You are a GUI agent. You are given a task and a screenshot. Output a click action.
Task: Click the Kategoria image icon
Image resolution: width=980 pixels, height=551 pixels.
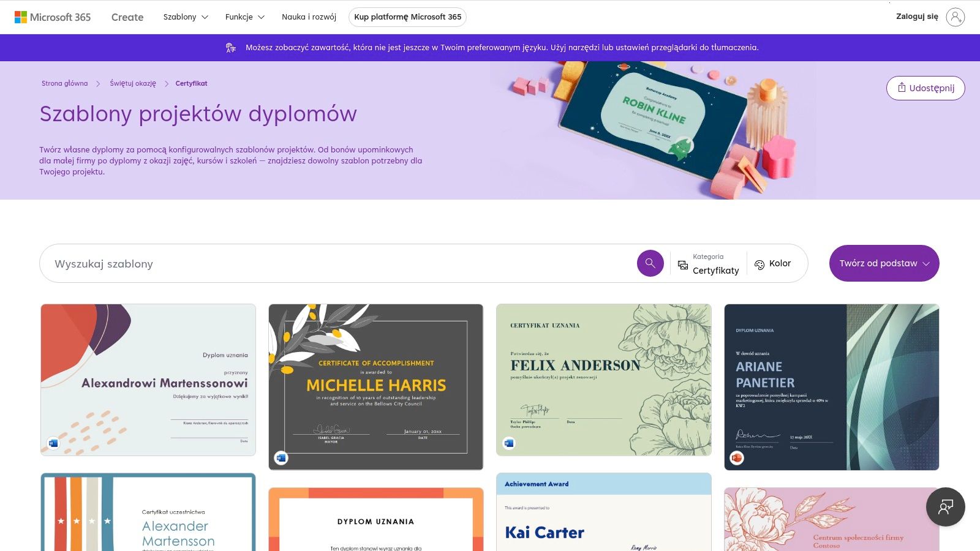(683, 265)
